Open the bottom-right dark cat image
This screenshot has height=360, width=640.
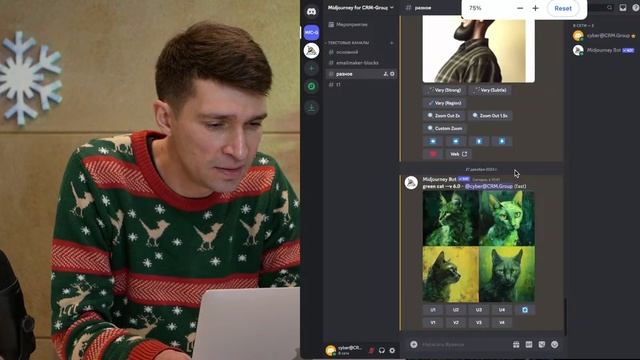coord(507,274)
